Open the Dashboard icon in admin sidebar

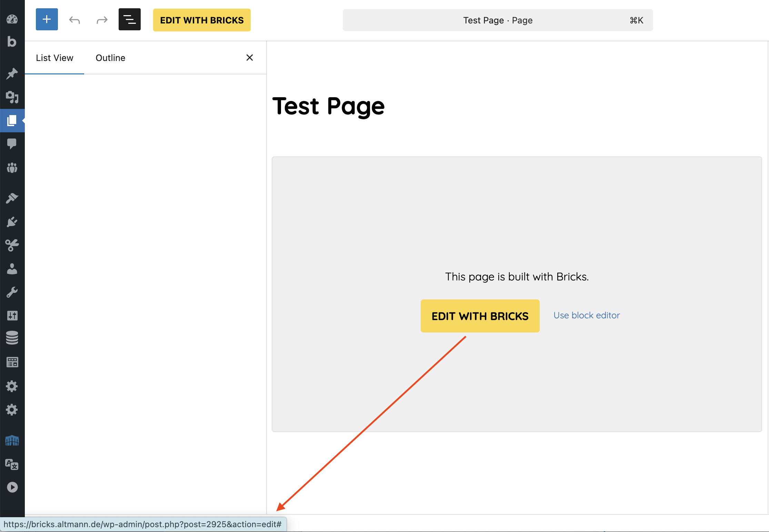click(12, 19)
